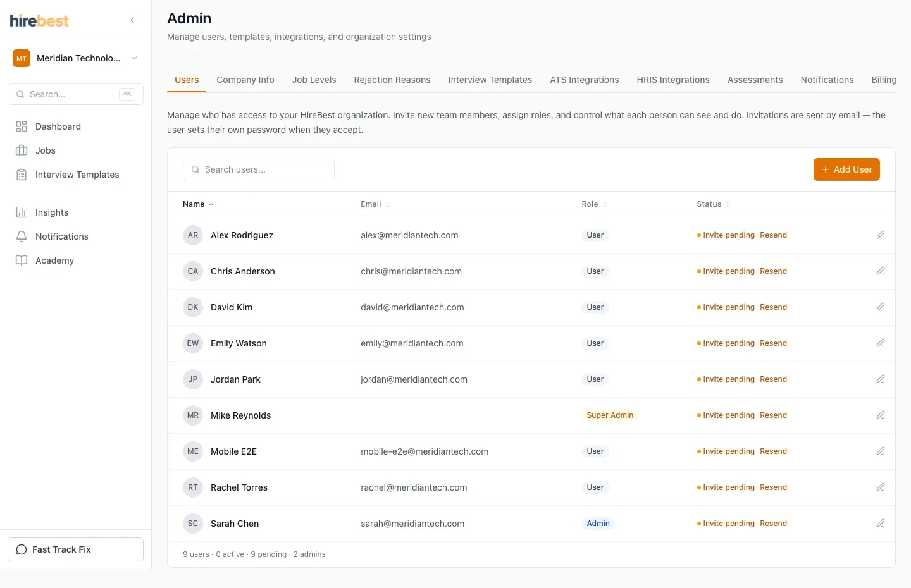Click the Super Admin role badge
Viewport: 911px width, 588px height.
point(610,415)
